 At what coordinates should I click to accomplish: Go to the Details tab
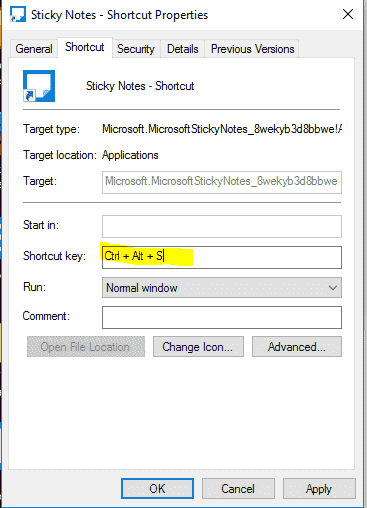click(183, 49)
